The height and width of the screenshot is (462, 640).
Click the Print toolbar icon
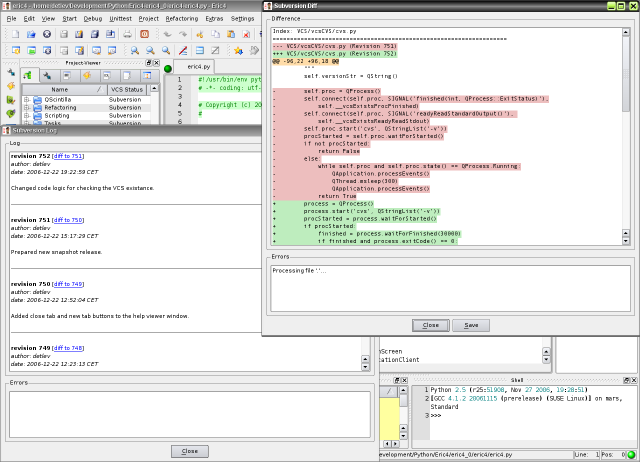coord(127,34)
